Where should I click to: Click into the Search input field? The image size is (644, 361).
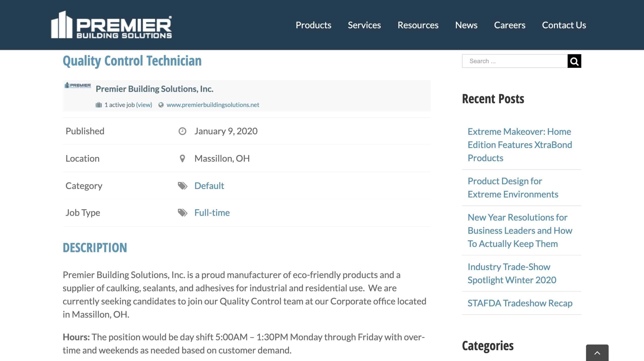[515, 61]
